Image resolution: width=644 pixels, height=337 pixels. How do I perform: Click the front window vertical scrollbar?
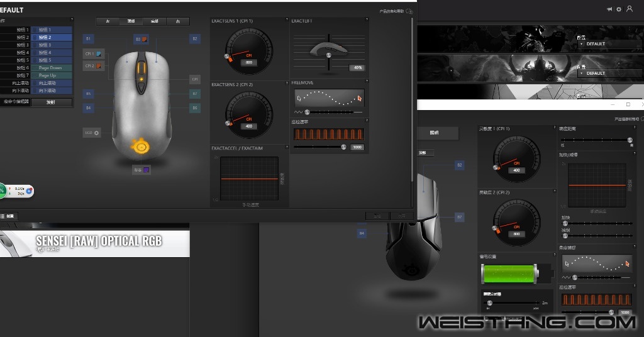pyautogui.click(x=413, y=99)
